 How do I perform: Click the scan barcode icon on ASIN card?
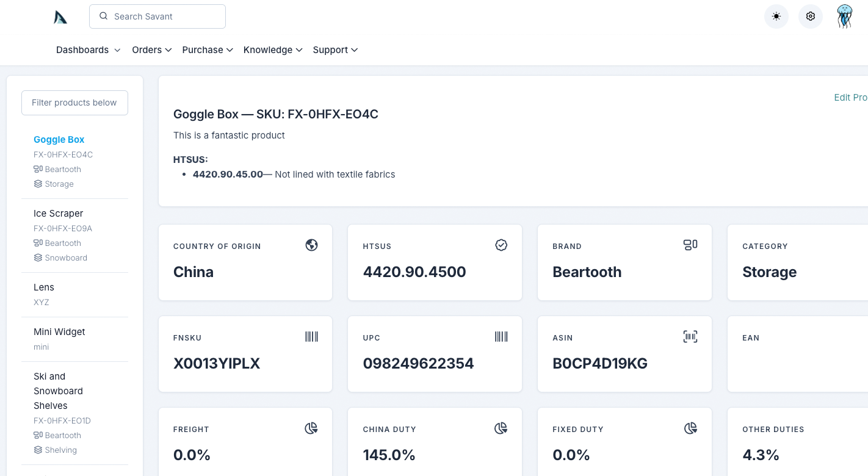(690, 337)
